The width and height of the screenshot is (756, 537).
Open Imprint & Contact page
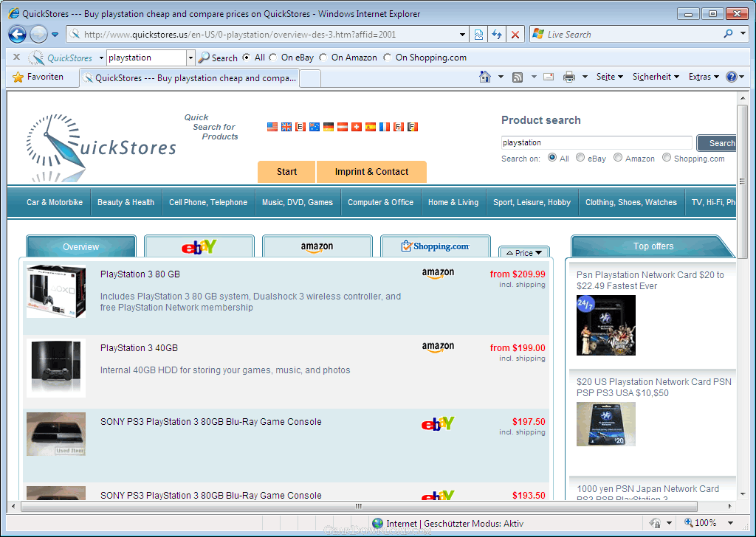(371, 172)
